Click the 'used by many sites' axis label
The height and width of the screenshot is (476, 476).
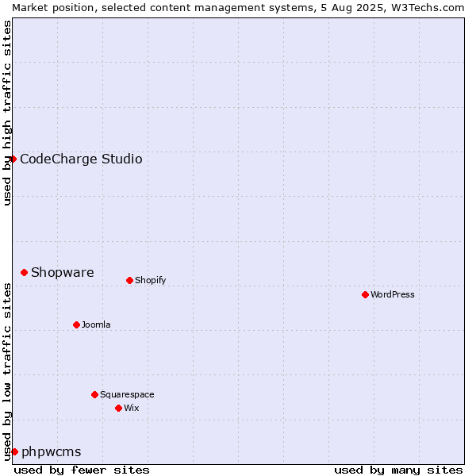[398, 470]
